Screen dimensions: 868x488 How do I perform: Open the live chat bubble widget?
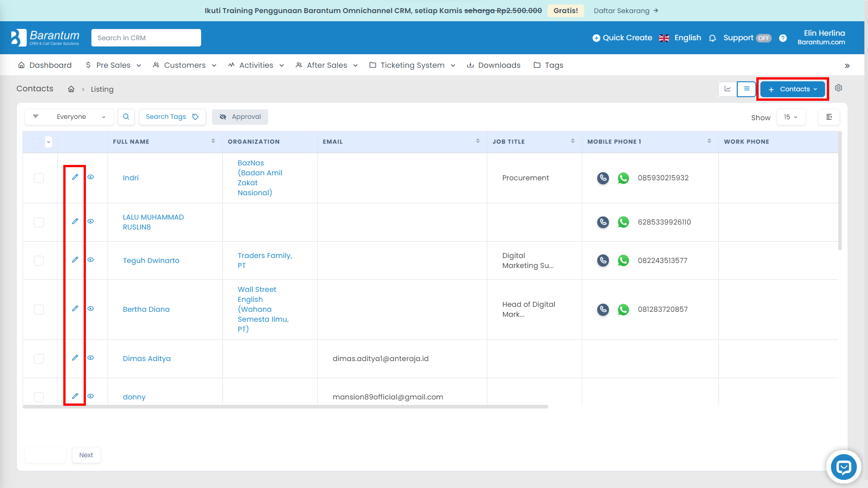pyautogui.click(x=844, y=467)
